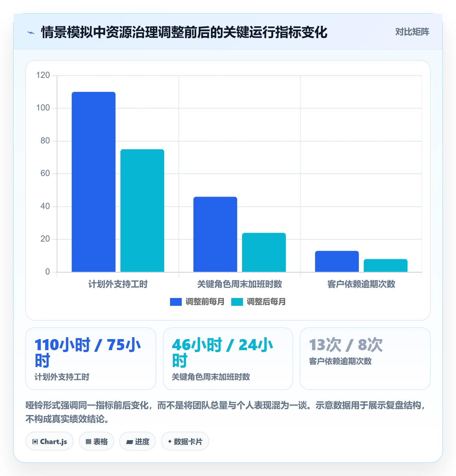The width and height of the screenshot is (456, 476).
Task: Click the lightning bolt icon beside the title
Action: pyautogui.click(x=31, y=33)
